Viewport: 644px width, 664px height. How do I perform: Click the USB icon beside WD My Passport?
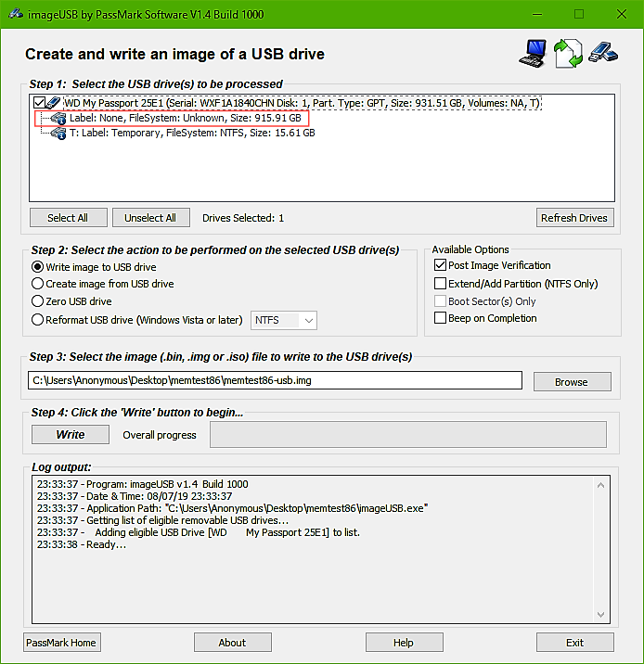[54, 103]
